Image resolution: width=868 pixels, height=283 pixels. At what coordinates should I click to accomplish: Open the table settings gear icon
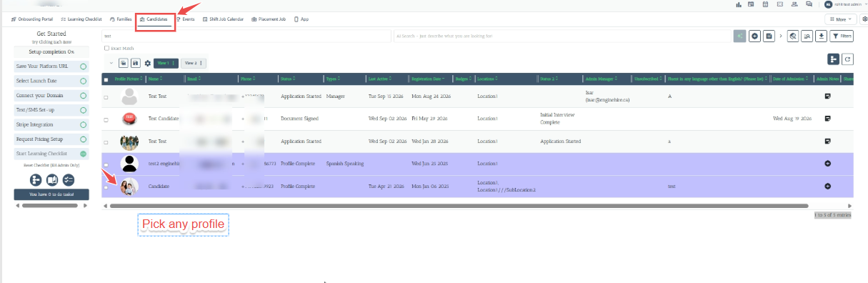[x=147, y=64]
